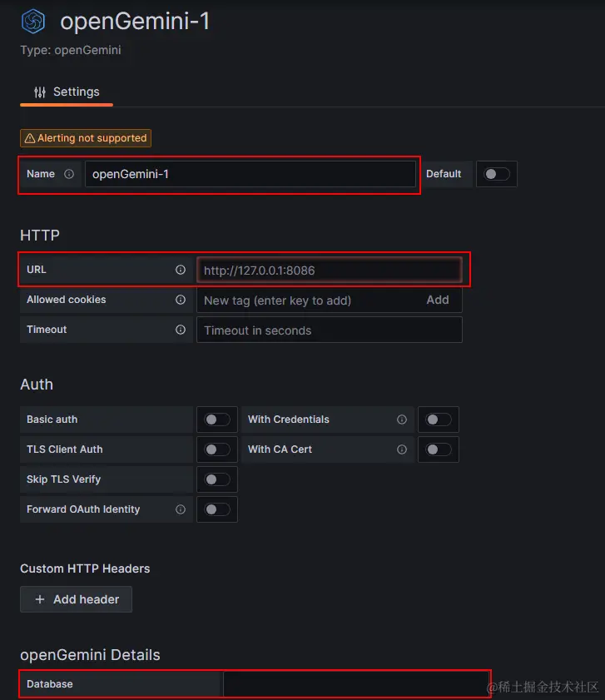Screen dimensions: 605x700
Task: Click the With Credentials info icon
Action: click(402, 420)
